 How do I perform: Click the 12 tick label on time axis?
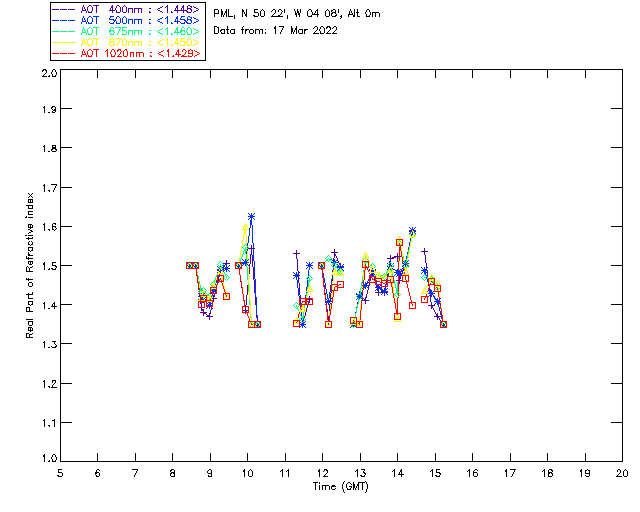pos(322,473)
